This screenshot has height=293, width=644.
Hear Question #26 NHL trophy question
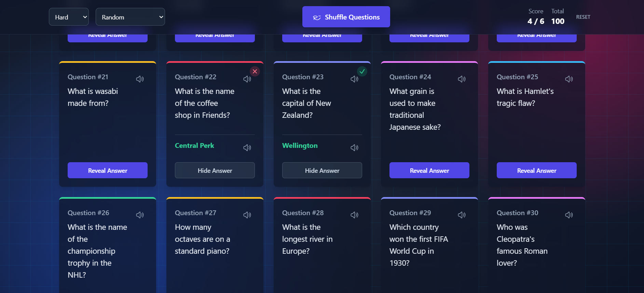tap(140, 215)
